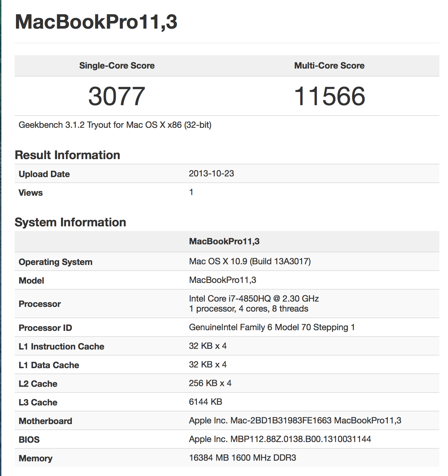
Task: Click the Model row label
Action: (x=31, y=281)
